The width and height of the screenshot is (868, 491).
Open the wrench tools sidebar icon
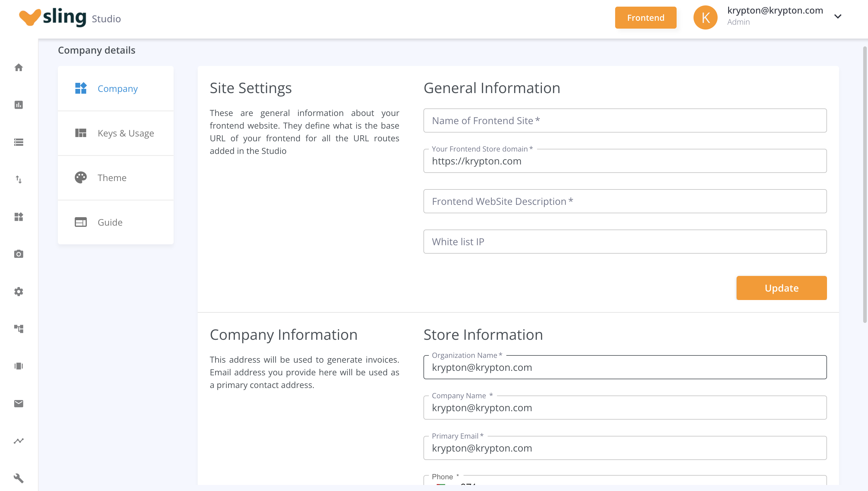coord(19,478)
